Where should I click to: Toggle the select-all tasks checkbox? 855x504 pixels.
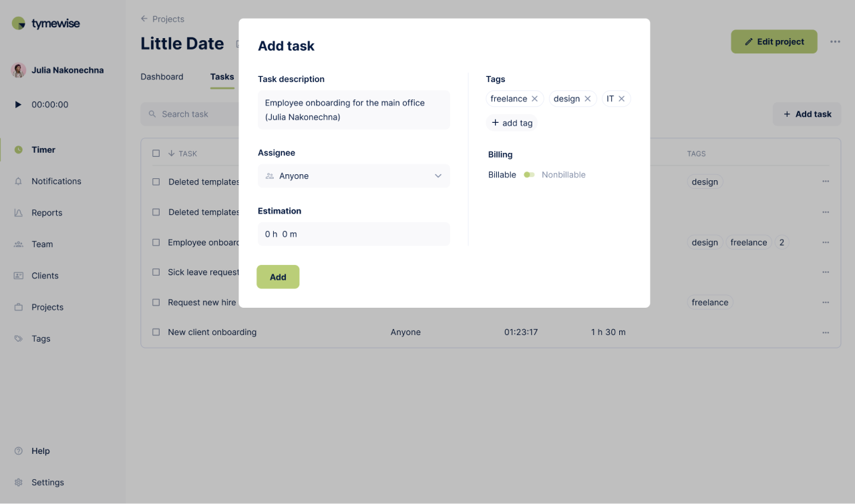156,154
